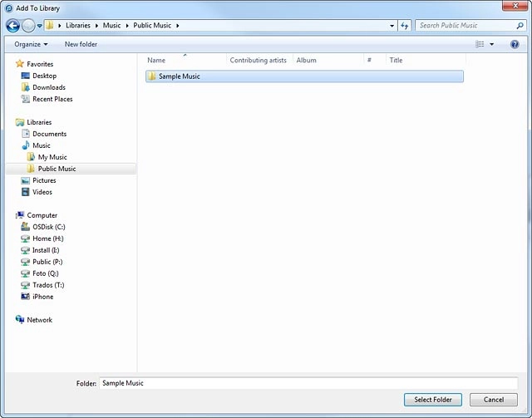This screenshot has width=532, height=418.
Task: Select My Music under Music library
Action: point(52,157)
